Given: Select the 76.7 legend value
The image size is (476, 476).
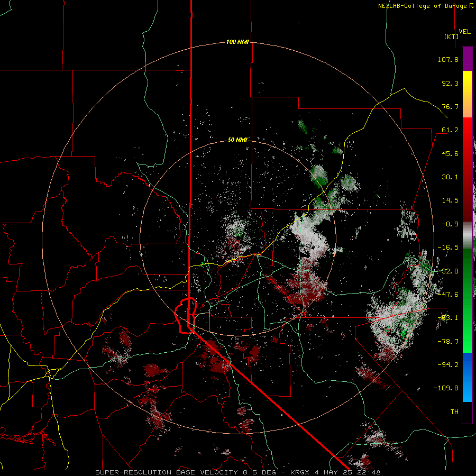Looking at the screenshot, I should pyautogui.click(x=450, y=106).
